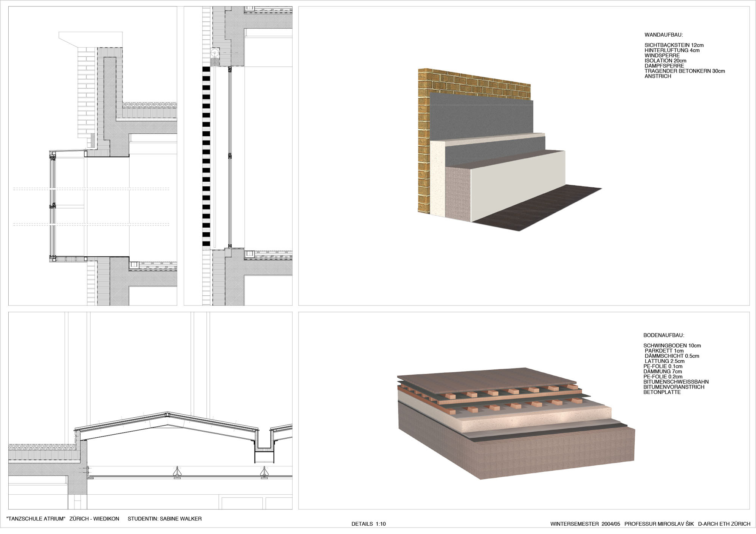The width and height of the screenshot is (756, 534).
Task: Select the ANSTRICH line
Action: tap(658, 76)
